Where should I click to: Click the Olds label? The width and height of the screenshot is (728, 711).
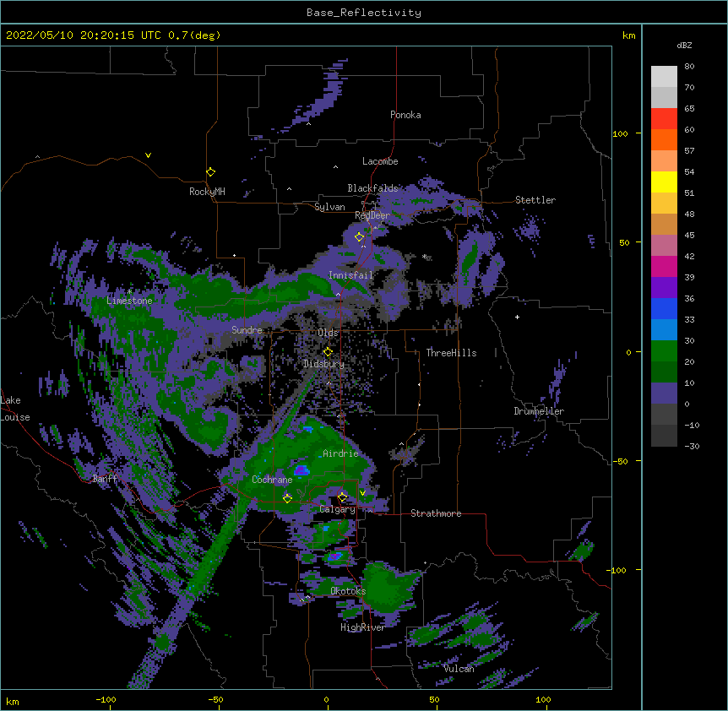pos(328,333)
